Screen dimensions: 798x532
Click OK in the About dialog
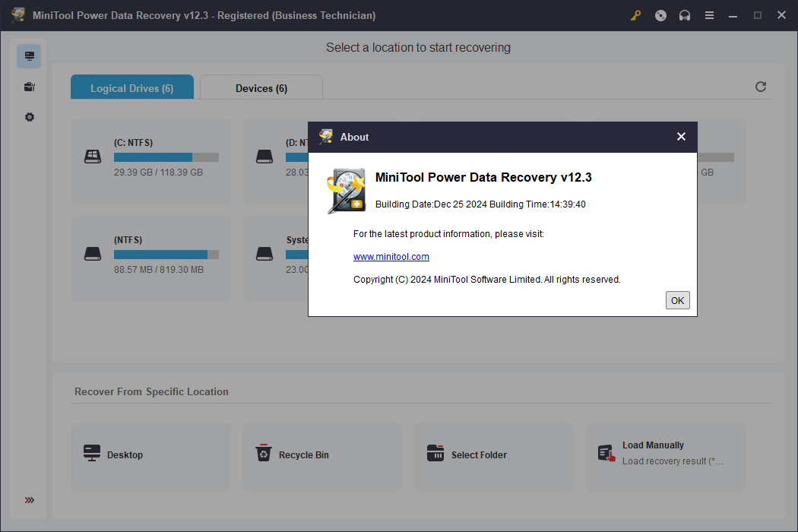(677, 300)
